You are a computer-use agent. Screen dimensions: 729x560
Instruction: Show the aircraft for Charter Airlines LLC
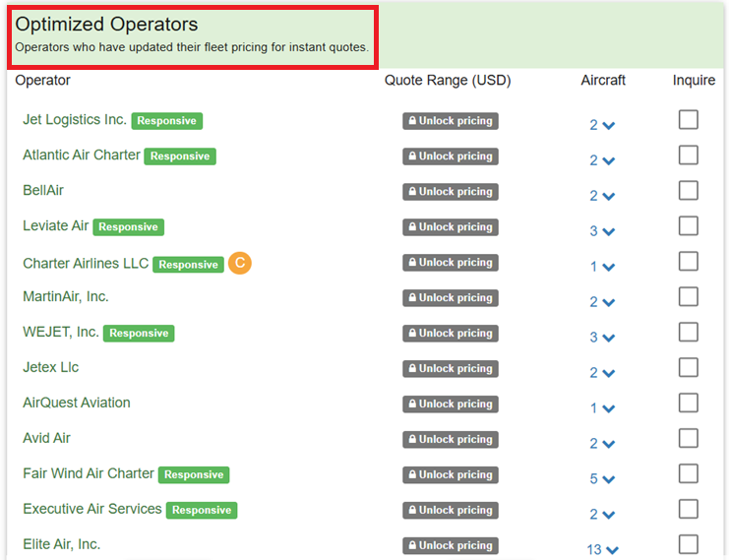602,267
